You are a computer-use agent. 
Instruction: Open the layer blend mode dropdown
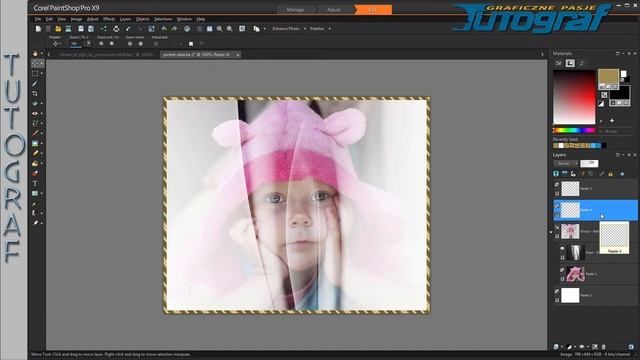click(565, 164)
